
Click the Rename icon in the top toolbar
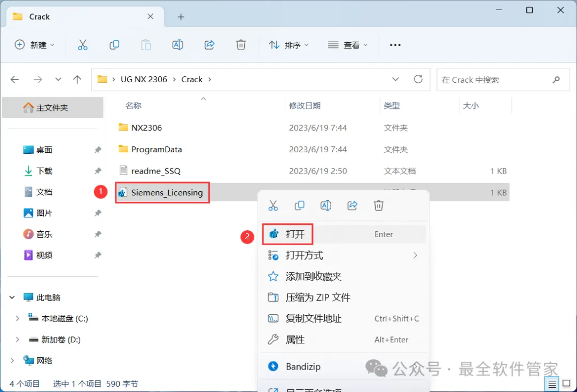178,45
